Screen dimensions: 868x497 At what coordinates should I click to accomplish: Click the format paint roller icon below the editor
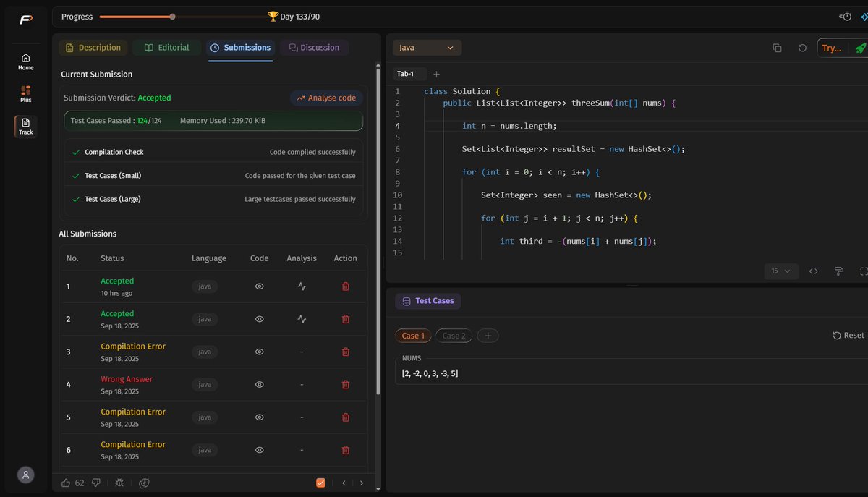(839, 271)
